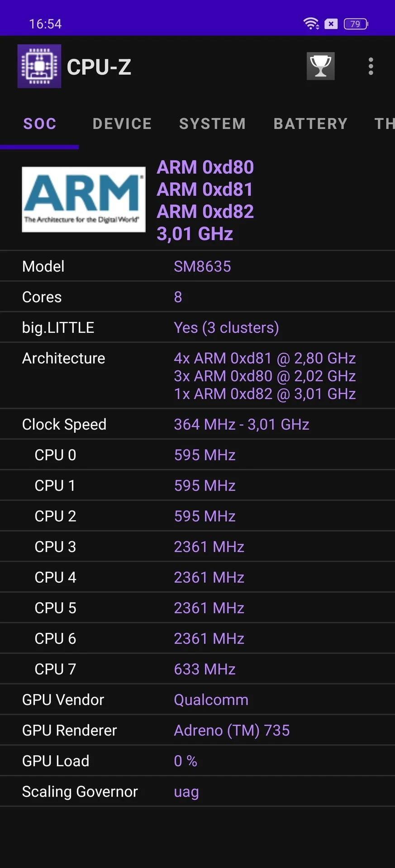The image size is (395, 868).
Task: Select the SOC tab
Action: (x=40, y=124)
